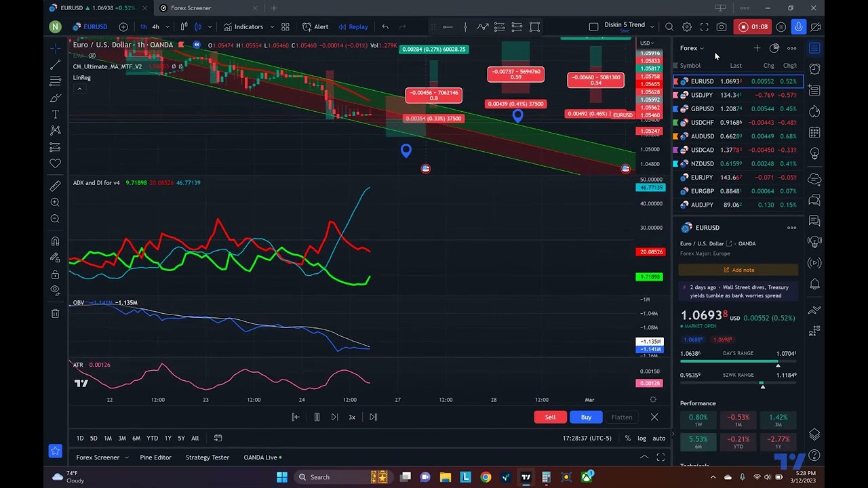
Task: Open the layout templates grid icon
Action: [x=285, y=27]
